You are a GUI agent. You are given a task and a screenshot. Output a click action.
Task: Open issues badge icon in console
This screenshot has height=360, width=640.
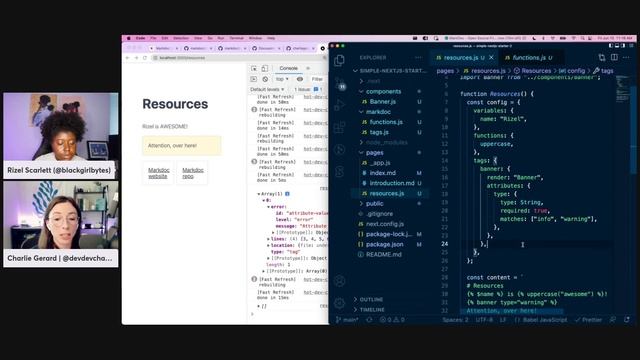(316, 89)
